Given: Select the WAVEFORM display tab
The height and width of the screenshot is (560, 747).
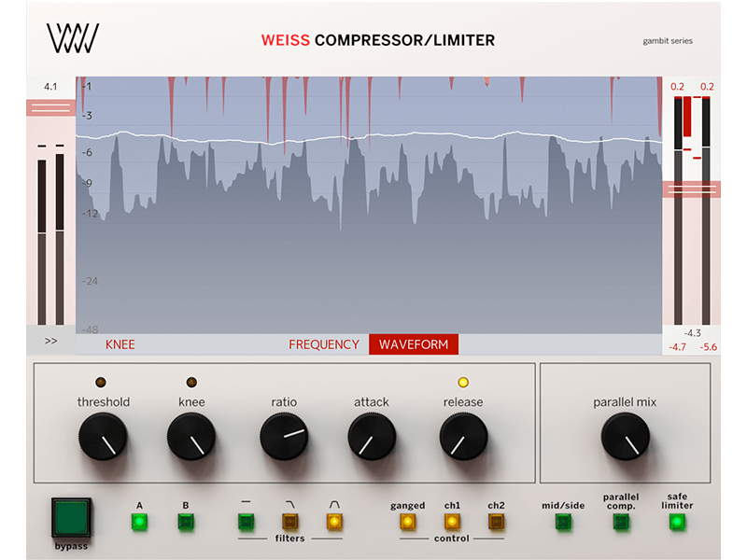Looking at the screenshot, I should [414, 344].
